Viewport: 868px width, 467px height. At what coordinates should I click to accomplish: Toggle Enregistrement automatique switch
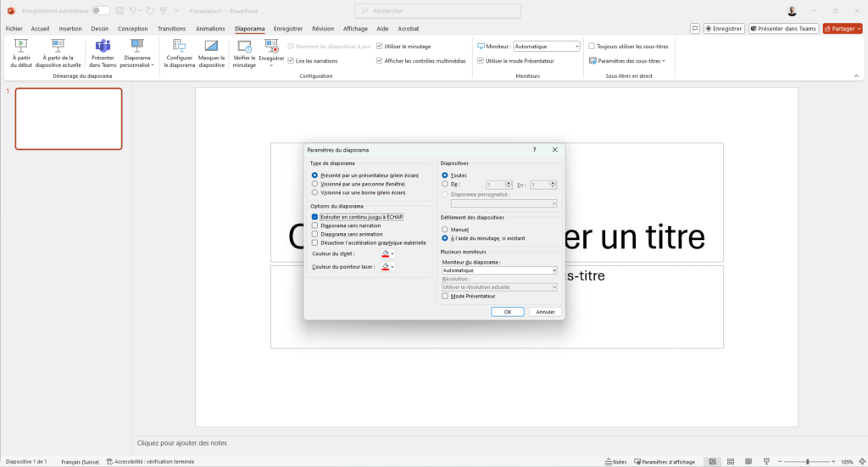(x=101, y=10)
